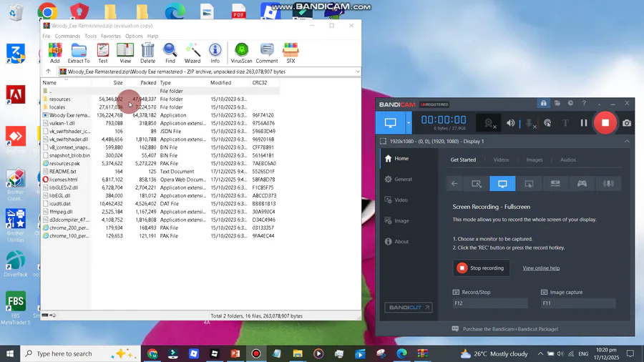The width and height of the screenshot is (644, 362).
Task: Open the General section in Bandicam sidebar
Action: coord(399,179)
